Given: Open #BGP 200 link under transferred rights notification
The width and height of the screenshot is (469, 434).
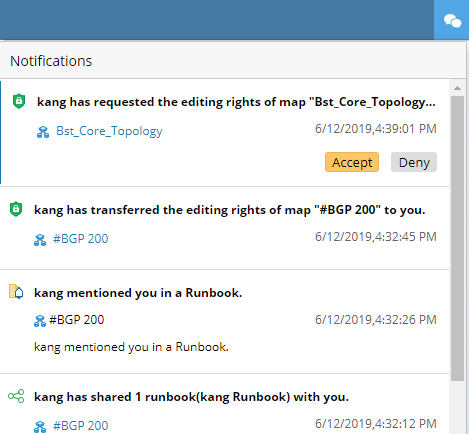Looking at the screenshot, I should coord(81,239).
